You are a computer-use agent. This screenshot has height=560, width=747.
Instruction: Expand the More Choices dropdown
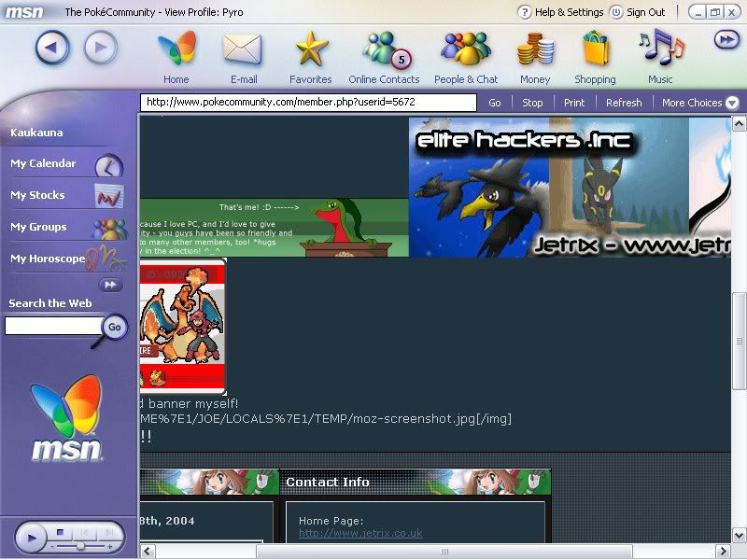(x=699, y=103)
